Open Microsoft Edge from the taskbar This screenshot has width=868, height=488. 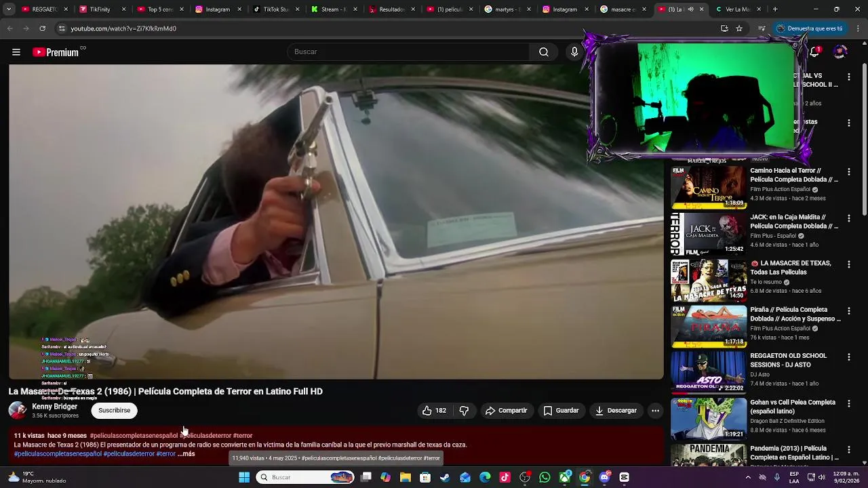485,477
